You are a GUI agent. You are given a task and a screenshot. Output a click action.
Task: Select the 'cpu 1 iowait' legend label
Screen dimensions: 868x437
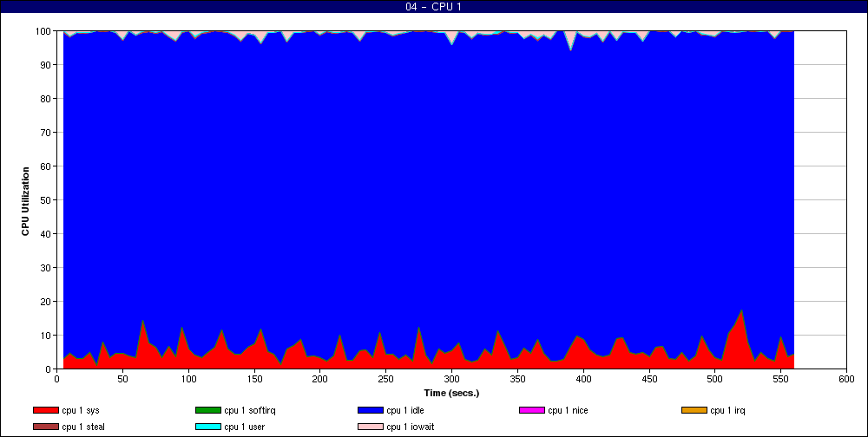coord(411,427)
